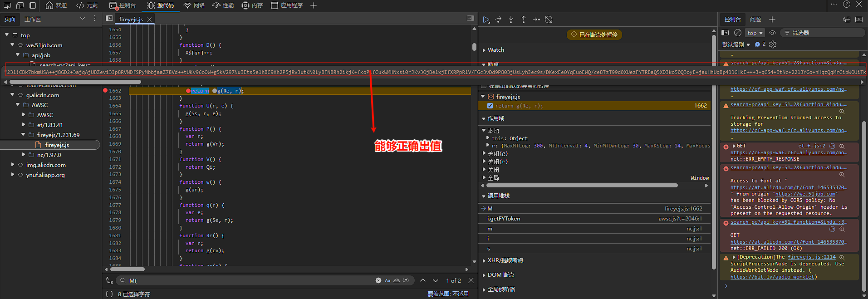This screenshot has height=299, width=868.
Task: Open console settings gear
Action: click(773, 44)
